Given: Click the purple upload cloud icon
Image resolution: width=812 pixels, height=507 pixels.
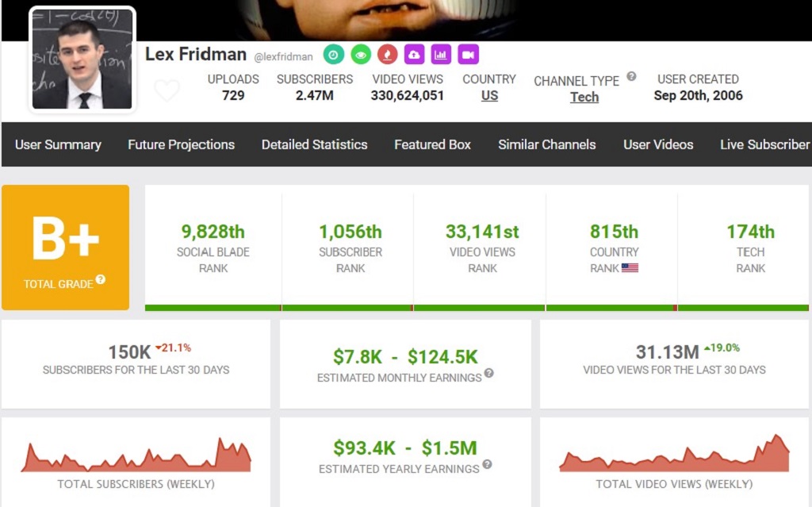Looking at the screenshot, I should coord(414,54).
